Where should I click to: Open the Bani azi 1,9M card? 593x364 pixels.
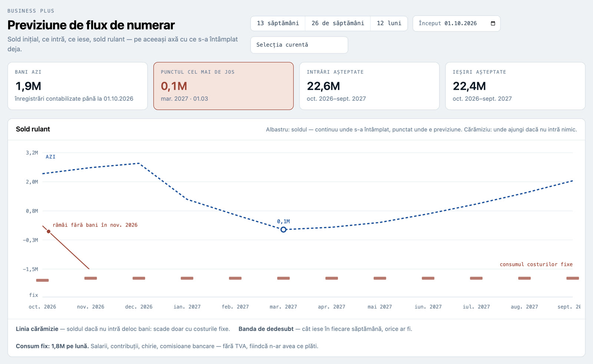(x=77, y=86)
